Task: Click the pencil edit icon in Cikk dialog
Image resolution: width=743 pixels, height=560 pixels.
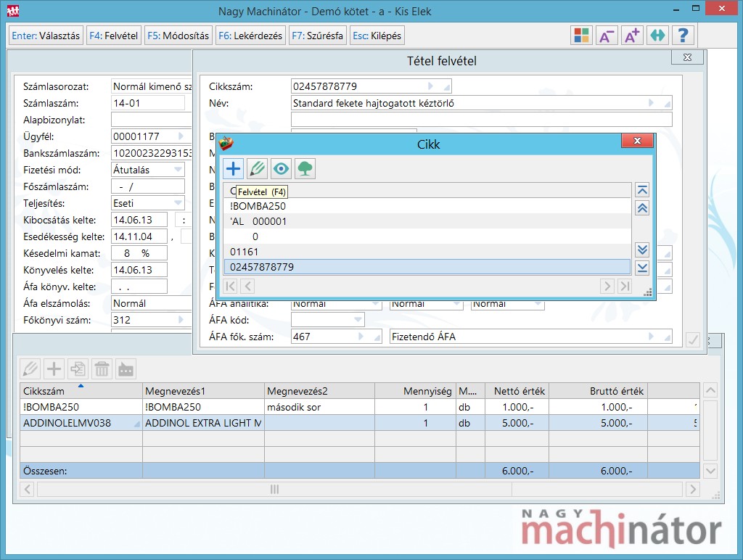Action: [x=257, y=169]
